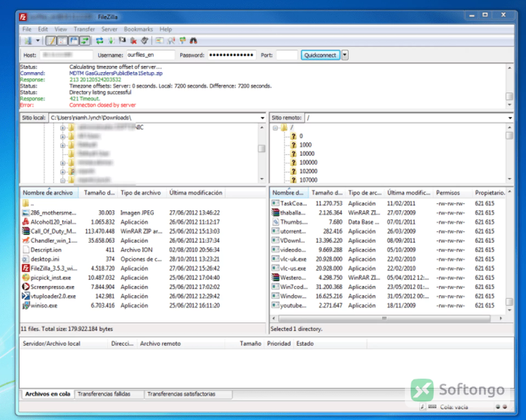Disconnect from the server icon
The height and width of the screenshot is (420, 526).
tap(133, 41)
